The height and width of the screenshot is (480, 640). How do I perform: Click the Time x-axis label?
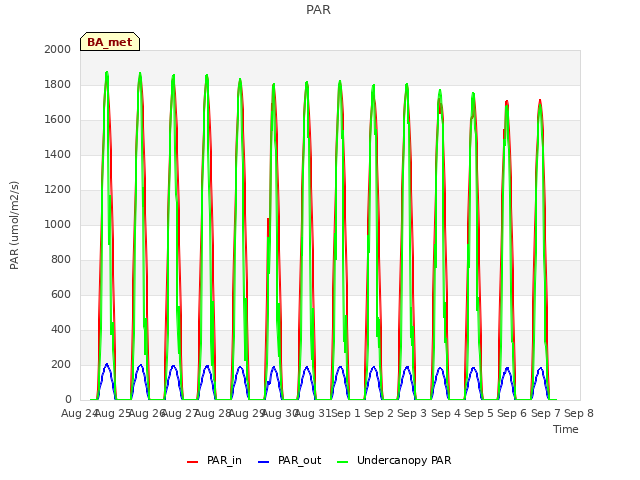[x=566, y=429]
